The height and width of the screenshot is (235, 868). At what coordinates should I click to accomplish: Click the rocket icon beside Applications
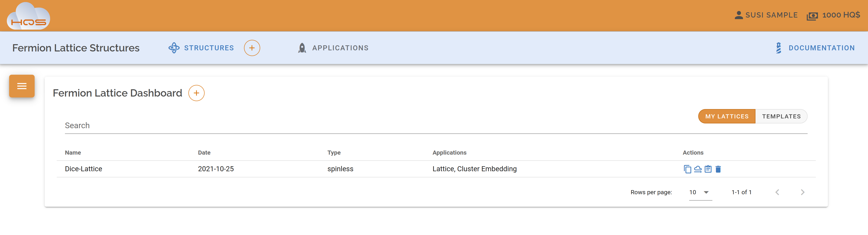tap(302, 47)
